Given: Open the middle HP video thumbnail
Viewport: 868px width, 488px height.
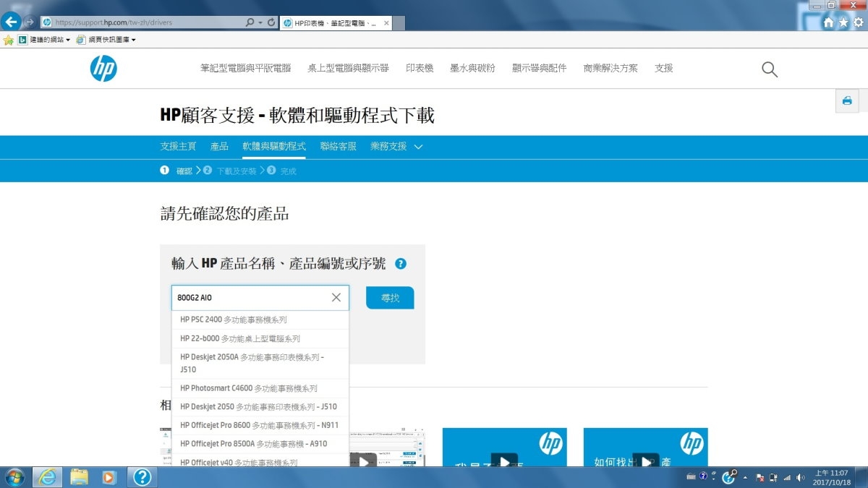Looking at the screenshot, I should pos(504,447).
